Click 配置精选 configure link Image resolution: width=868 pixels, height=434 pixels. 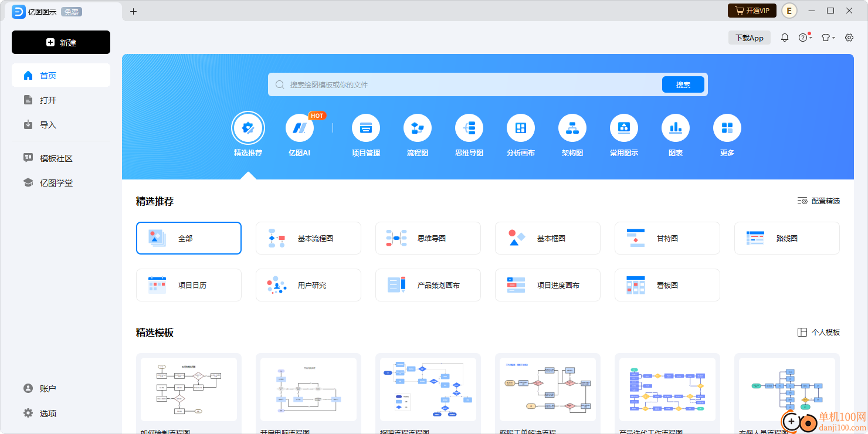pos(819,201)
